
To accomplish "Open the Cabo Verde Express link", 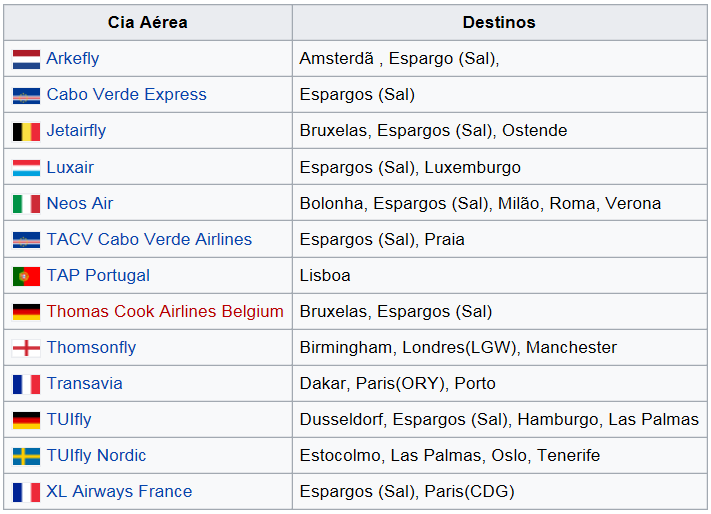I will (x=127, y=94).
